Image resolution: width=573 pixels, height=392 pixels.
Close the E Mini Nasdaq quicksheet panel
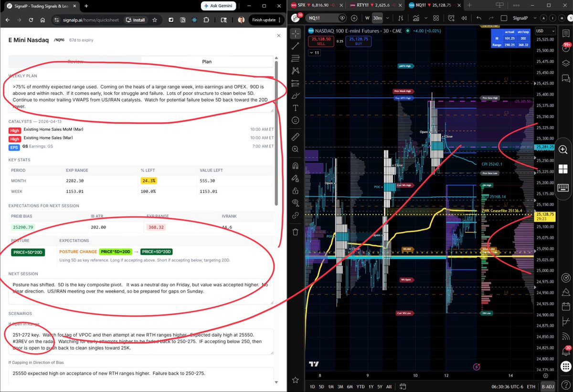[279, 36]
